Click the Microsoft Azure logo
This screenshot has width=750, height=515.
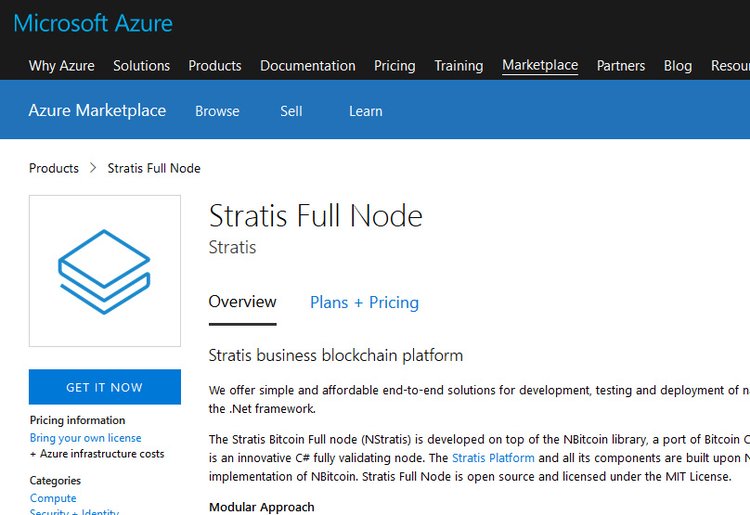point(93,23)
